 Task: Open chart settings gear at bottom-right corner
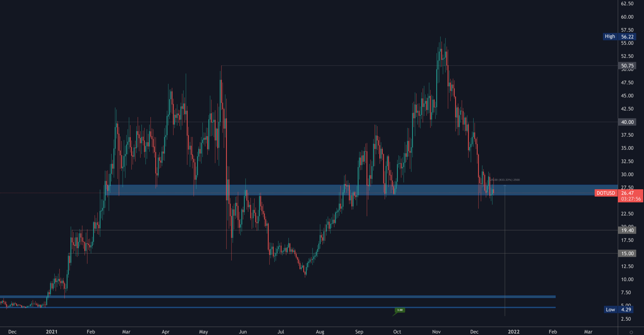tap(631, 332)
